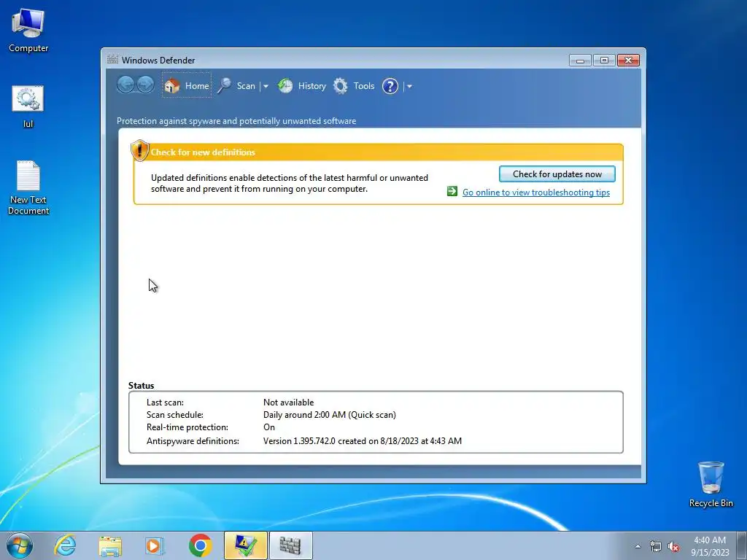Select the Home toolbar label
747x560 pixels.
click(197, 86)
